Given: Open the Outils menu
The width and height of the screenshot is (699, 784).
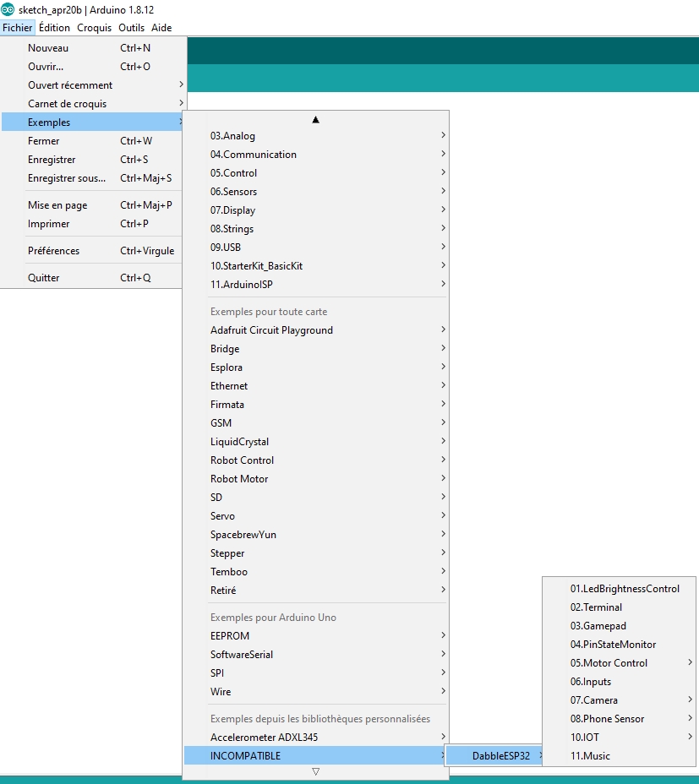Looking at the screenshot, I should [131, 28].
